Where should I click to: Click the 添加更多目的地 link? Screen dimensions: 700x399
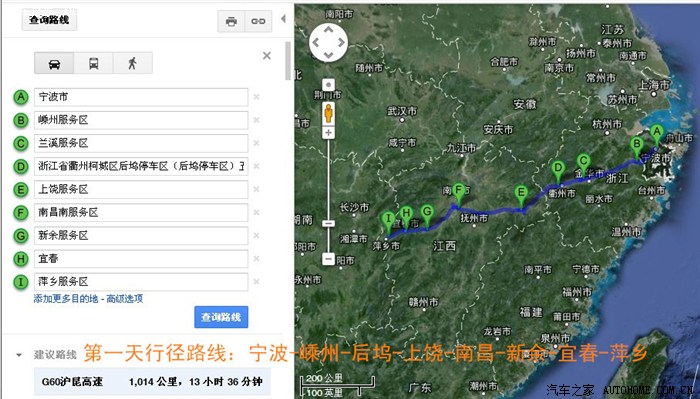[66, 299]
